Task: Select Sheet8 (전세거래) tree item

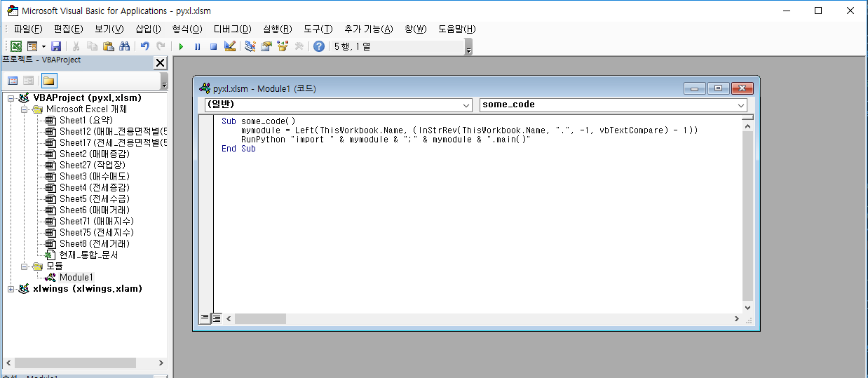Action: (x=94, y=244)
